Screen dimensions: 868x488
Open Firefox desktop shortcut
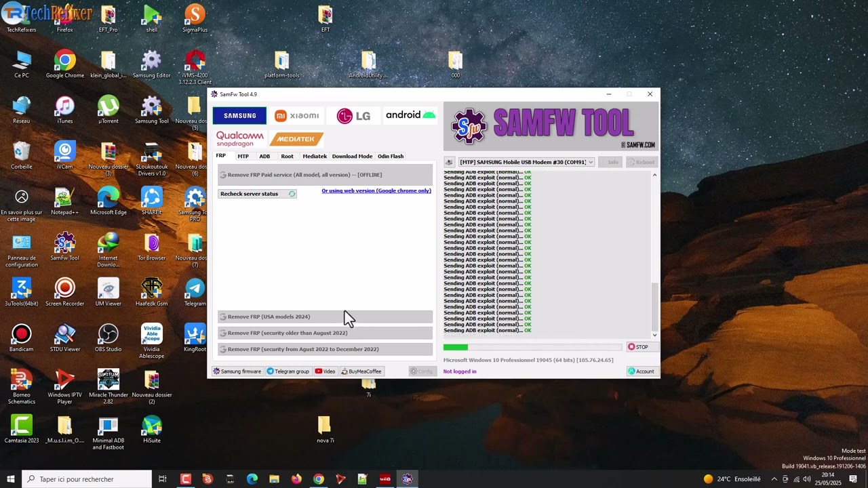click(x=65, y=19)
